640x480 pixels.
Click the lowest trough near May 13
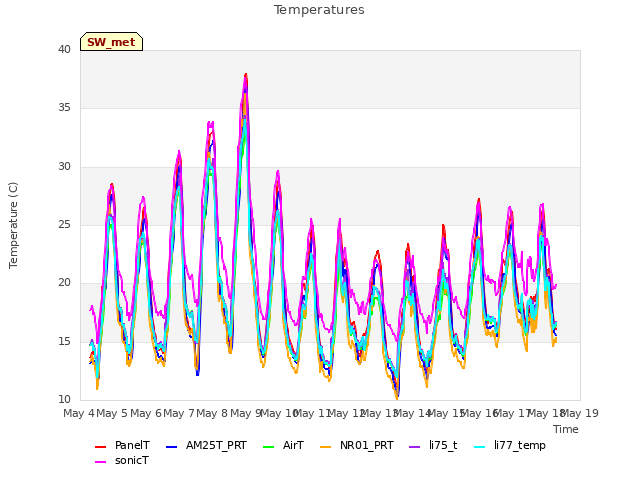[397, 396]
